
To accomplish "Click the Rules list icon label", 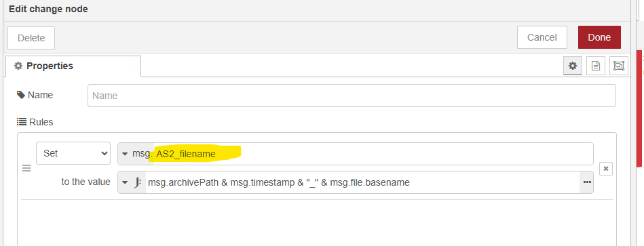I will [35, 122].
